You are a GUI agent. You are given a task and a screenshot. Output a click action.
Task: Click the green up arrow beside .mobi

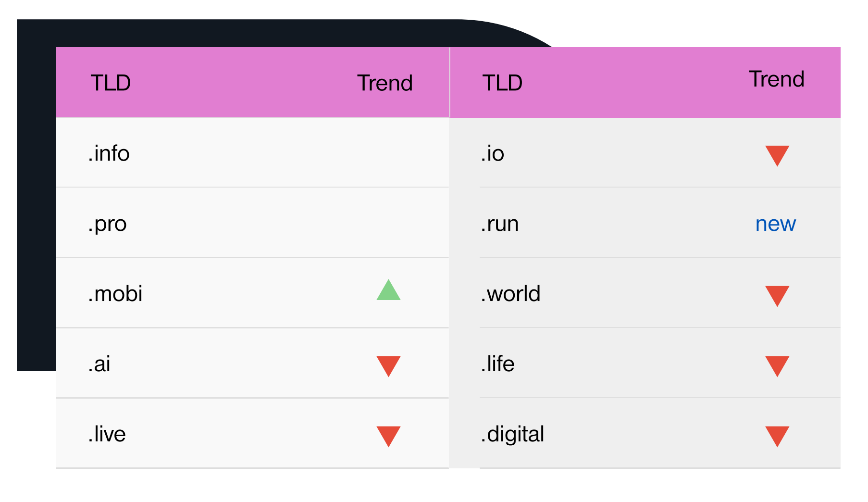click(388, 291)
